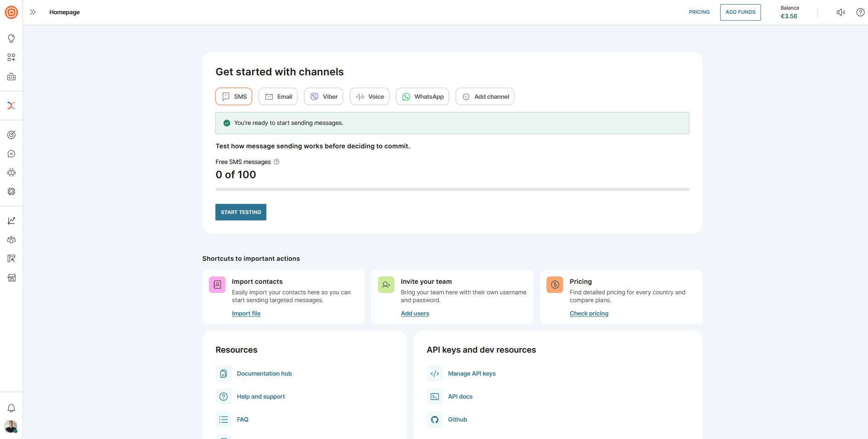Click the speaker announcements icon
Screen dimensions: 868x439
840,12
